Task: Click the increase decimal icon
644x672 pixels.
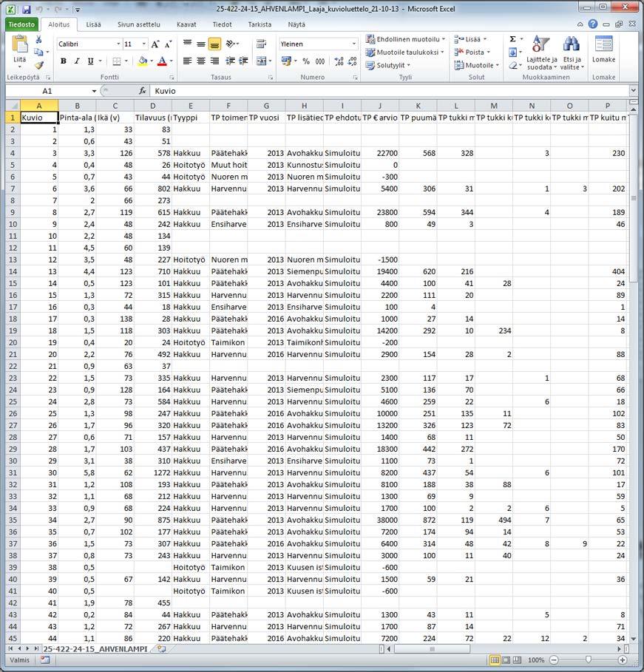Action: click(x=339, y=61)
